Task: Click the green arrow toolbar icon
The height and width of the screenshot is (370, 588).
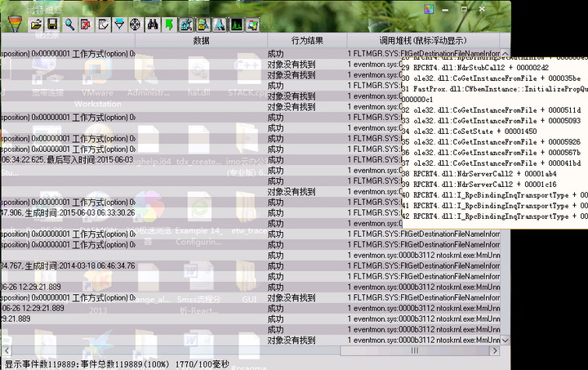Action: click(168, 25)
